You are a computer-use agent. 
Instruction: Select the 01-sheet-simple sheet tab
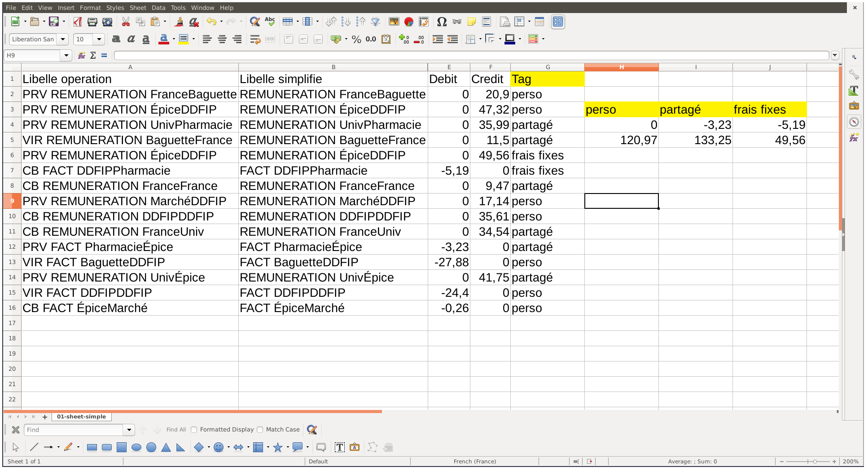pos(81,417)
